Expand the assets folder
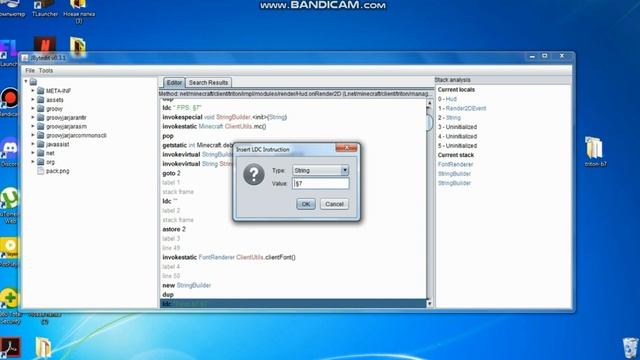The width and height of the screenshot is (640, 360). tap(33, 100)
